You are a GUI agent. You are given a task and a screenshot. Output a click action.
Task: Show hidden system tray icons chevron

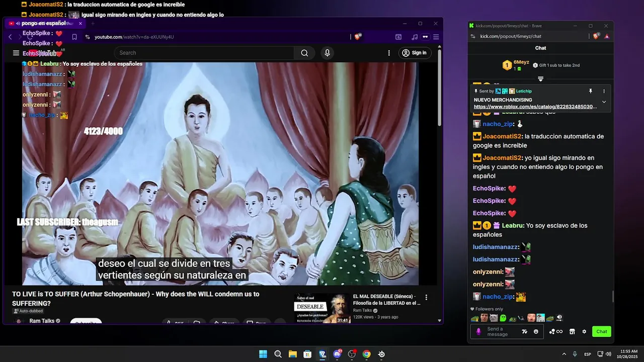[564, 354]
